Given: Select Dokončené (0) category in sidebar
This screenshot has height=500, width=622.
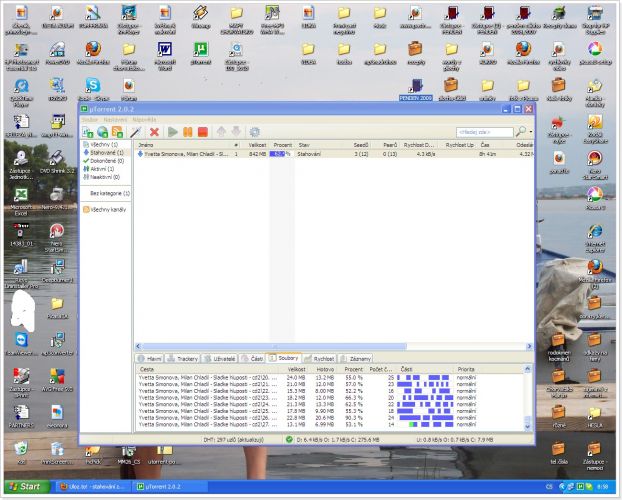Looking at the screenshot, I should click(104, 161).
